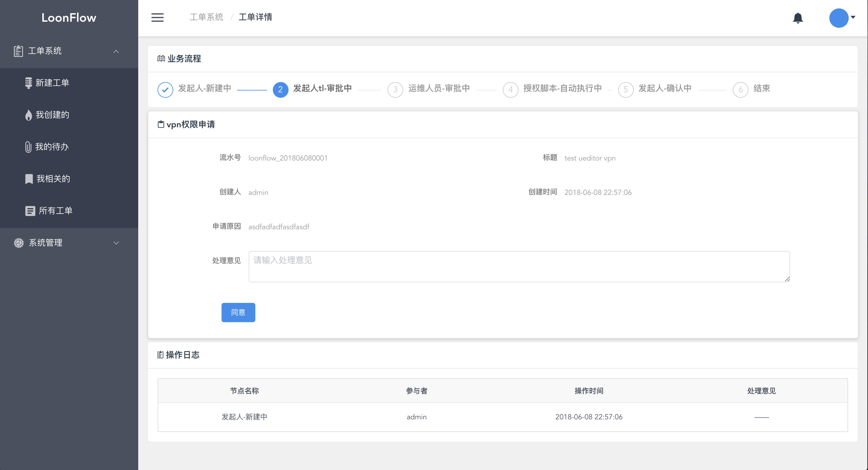Click the bookmark icon beside 我相关的

pyautogui.click(x=29, y=179)
